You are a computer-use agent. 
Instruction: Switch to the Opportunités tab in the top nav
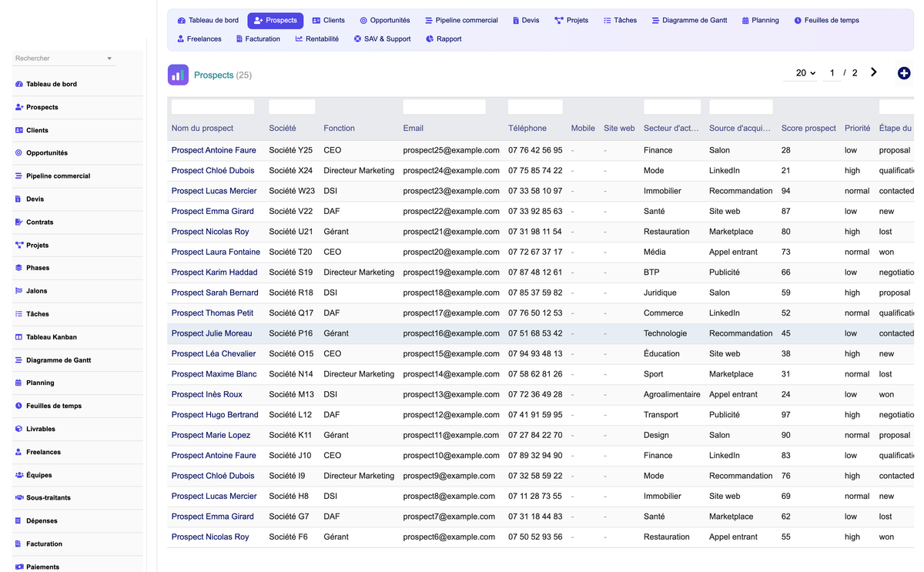coord(385,21)
